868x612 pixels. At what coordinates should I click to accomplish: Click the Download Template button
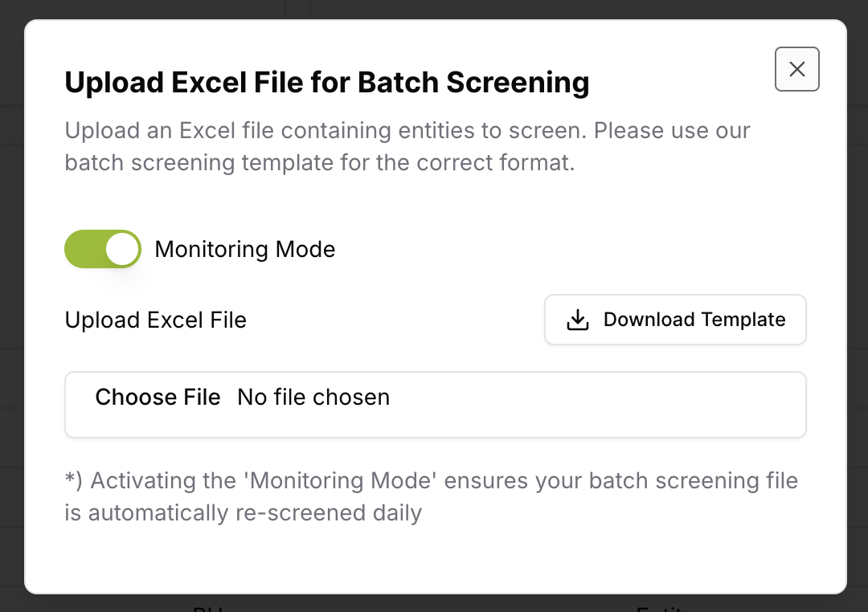(675, 320)
